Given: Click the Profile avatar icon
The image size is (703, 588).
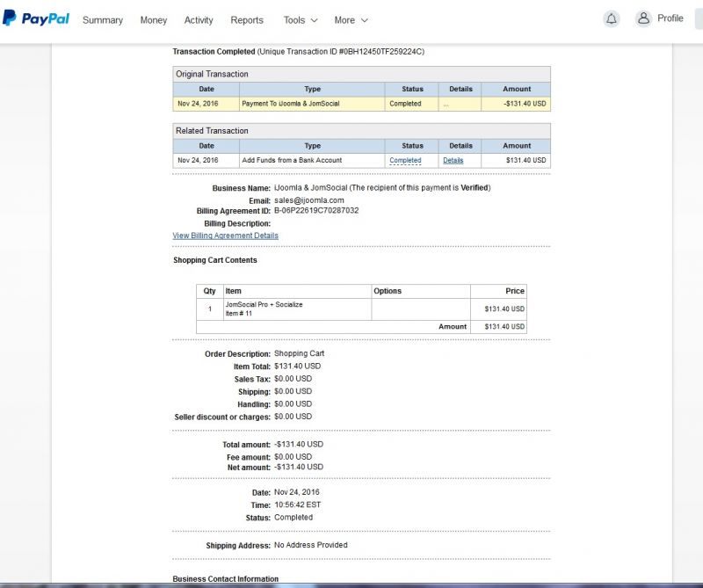Looking at the screenshot, I should coord(643,18).
